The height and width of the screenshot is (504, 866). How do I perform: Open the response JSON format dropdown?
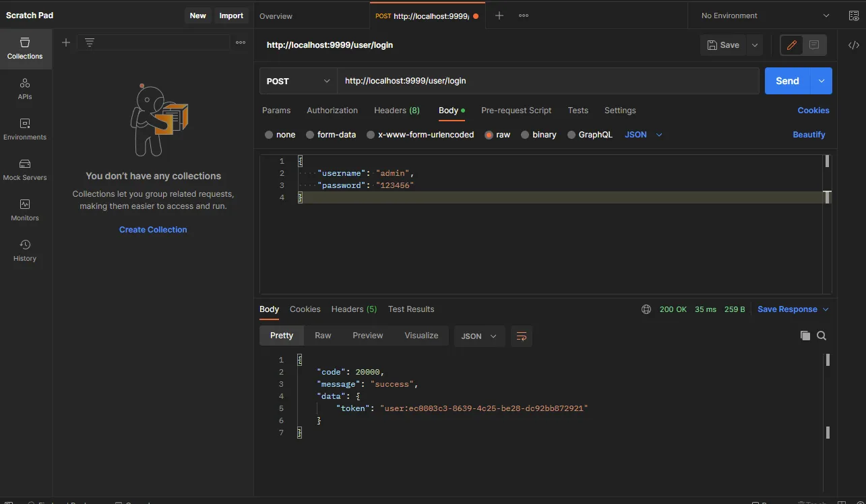click(x=480, y=336)
